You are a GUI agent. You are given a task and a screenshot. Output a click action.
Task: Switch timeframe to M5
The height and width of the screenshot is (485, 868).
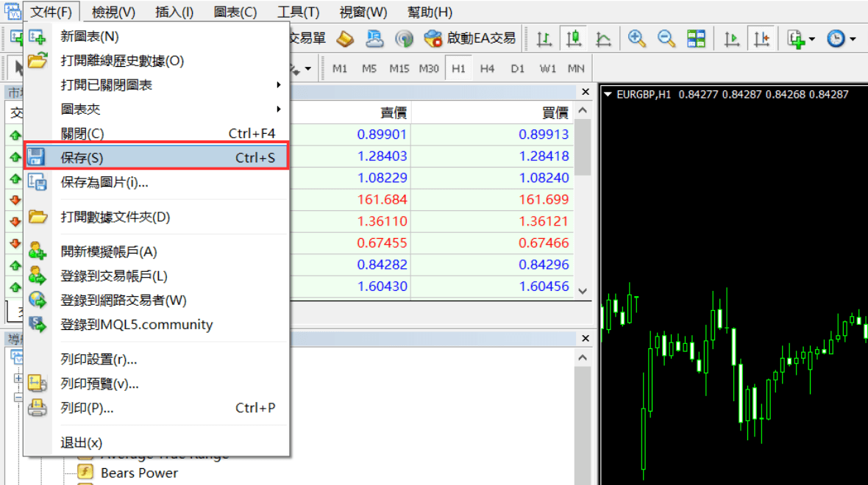(x=369, y=68)
